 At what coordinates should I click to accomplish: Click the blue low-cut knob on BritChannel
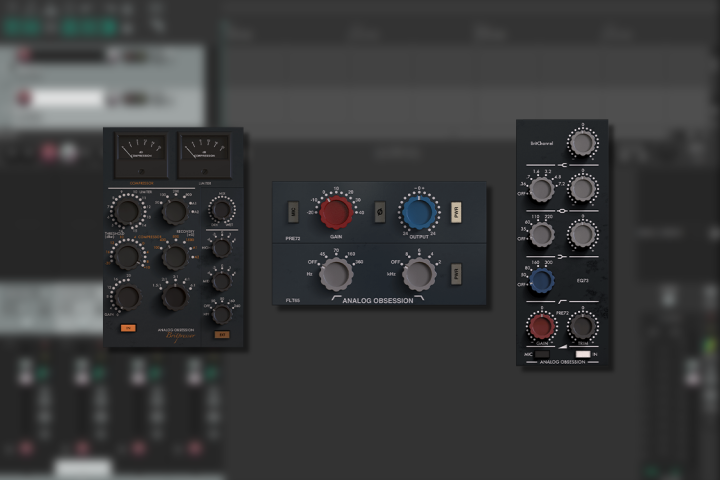(541, 281)
